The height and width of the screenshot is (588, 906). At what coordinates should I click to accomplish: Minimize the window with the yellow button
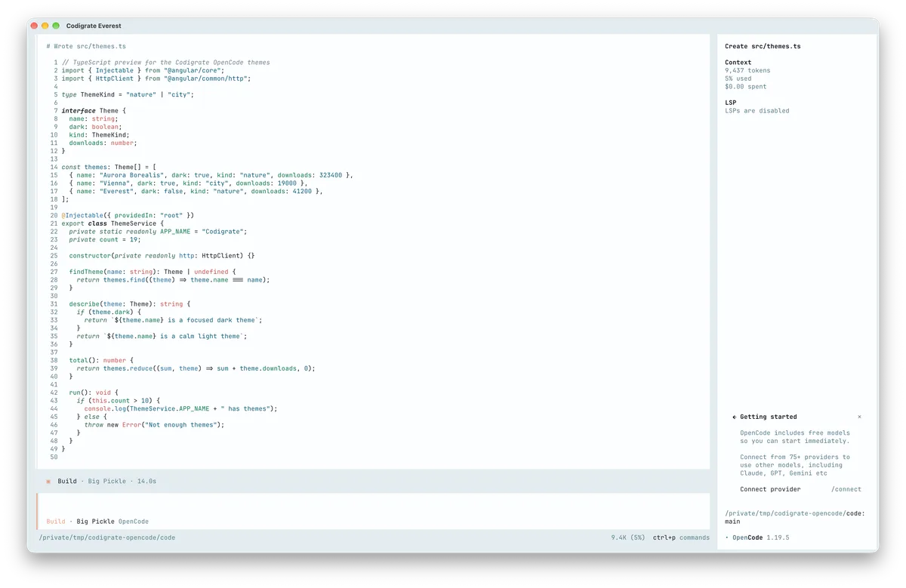(x=45, y=26)
